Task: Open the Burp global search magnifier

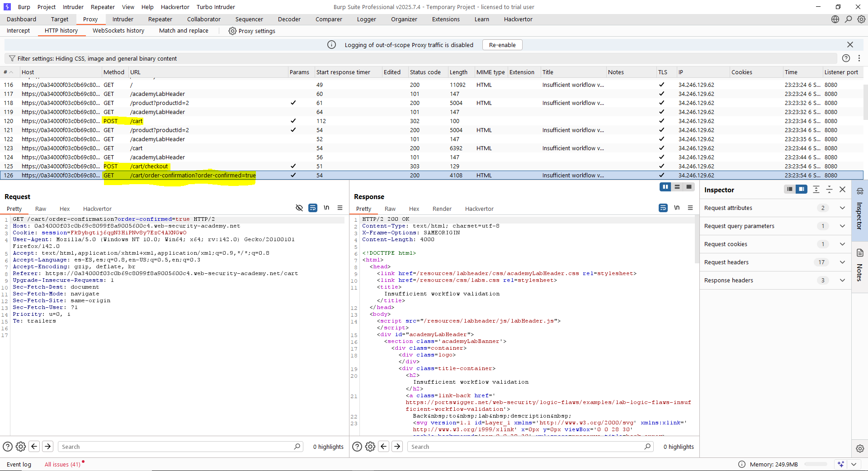Action: click(x=849, y=19)
